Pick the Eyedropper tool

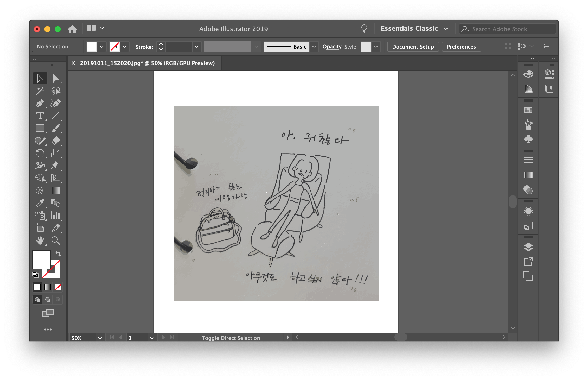pos(40,203)
